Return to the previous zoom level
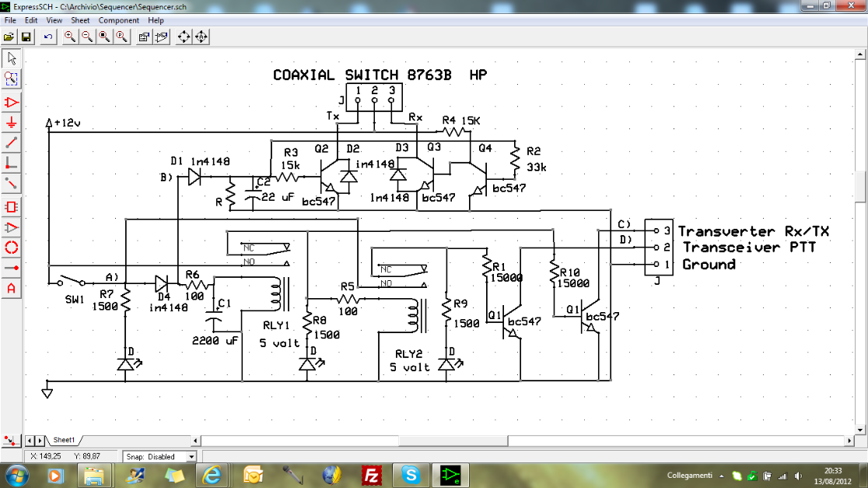This screenshot has height=488, width=868. coord(121,37)
